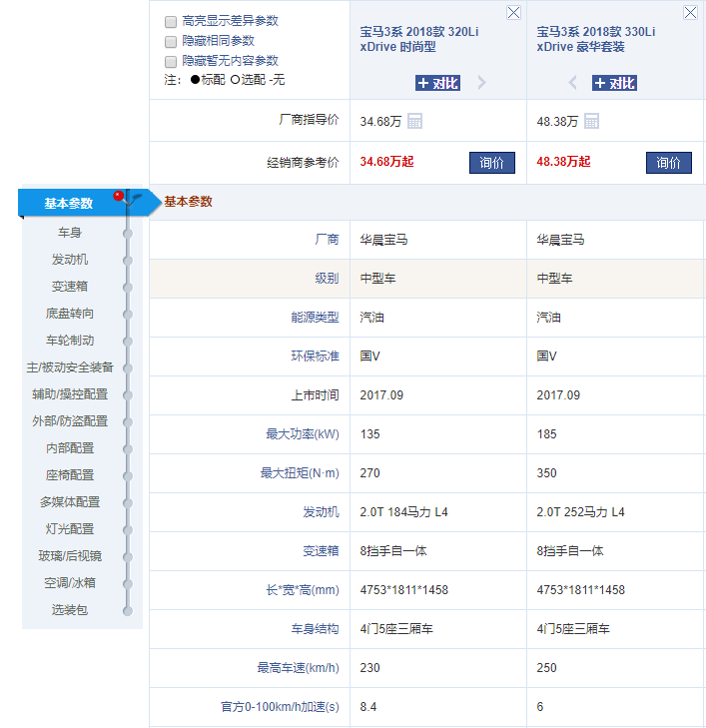Open 外部/防盗配置 section
Screen dimensions: 706x728
[70, 421]
